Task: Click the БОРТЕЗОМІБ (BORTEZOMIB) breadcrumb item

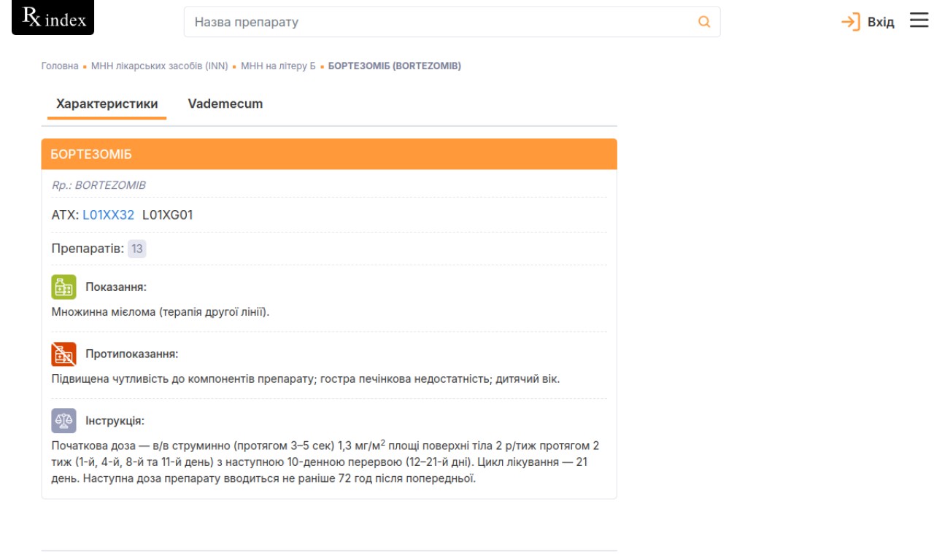Action: click(394, 66)
